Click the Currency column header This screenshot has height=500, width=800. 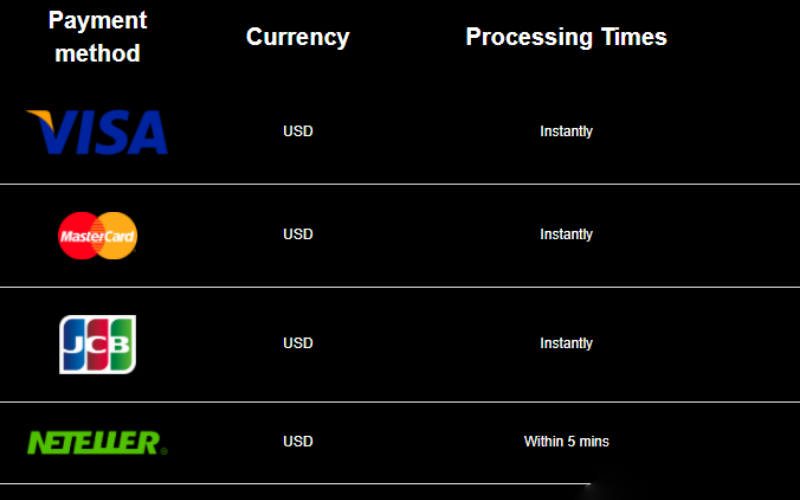coord(298,37)
